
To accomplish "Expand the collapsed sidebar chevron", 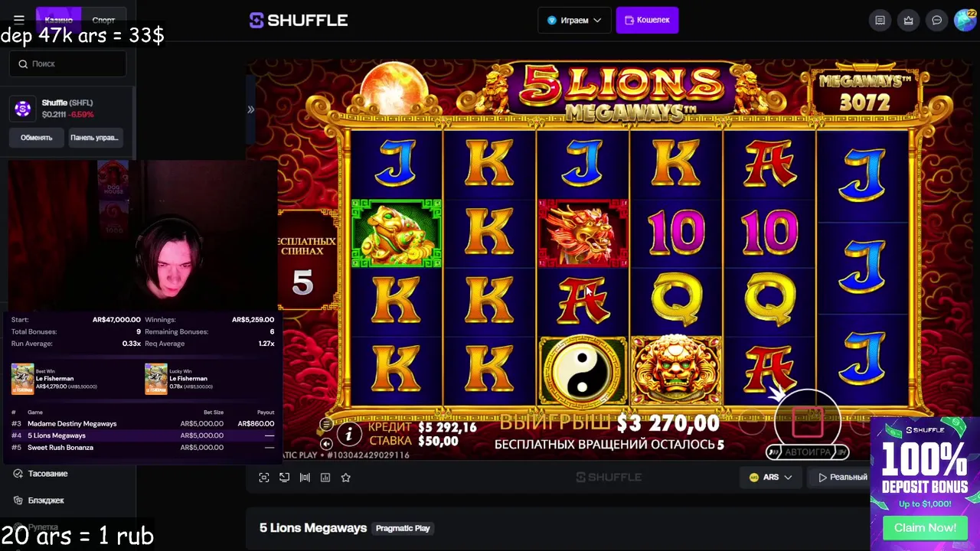I will pos(250,109).
